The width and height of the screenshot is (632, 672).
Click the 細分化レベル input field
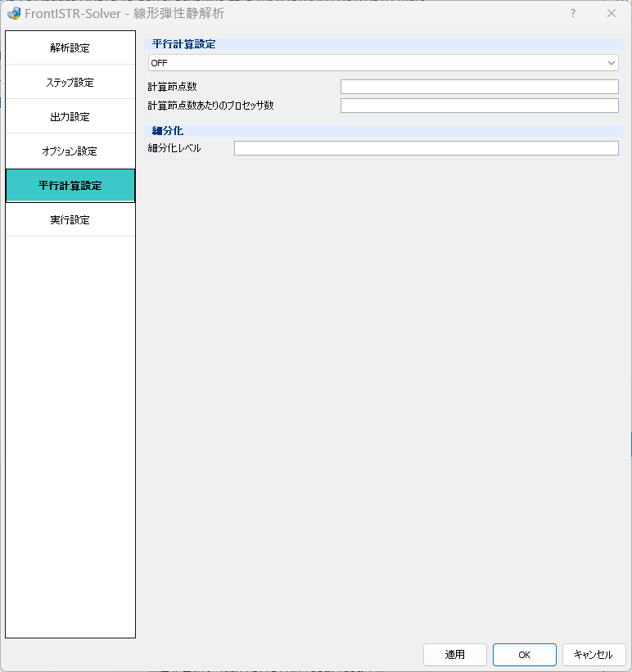(427, 148)
